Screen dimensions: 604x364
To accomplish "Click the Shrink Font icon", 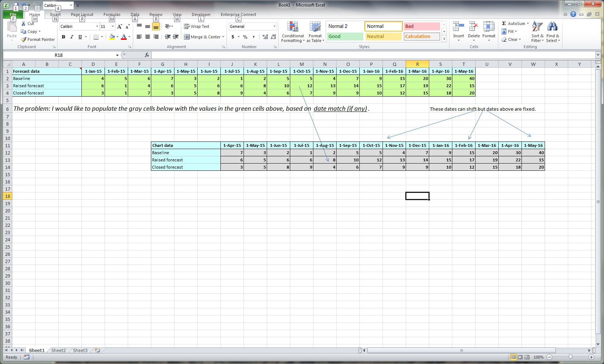I will (127, 26).
